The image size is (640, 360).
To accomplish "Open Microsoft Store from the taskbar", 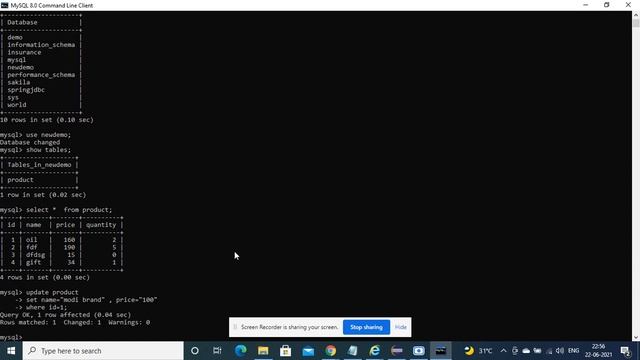I will click(285, 351).
